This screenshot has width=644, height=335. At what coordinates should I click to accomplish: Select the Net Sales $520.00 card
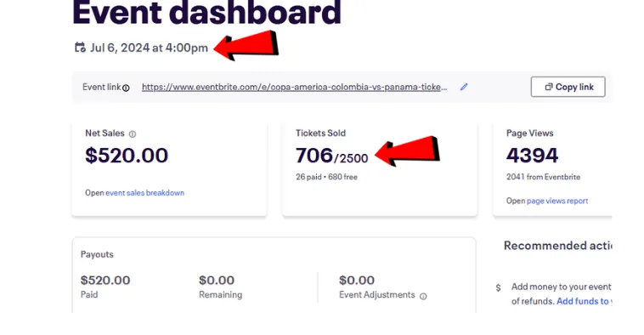click(x=169, y=167)
